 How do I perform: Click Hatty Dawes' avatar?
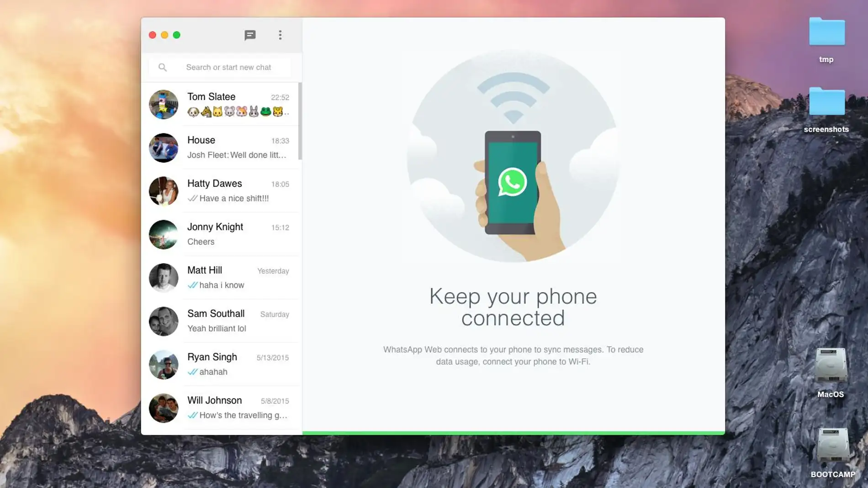tap(164, 191)
